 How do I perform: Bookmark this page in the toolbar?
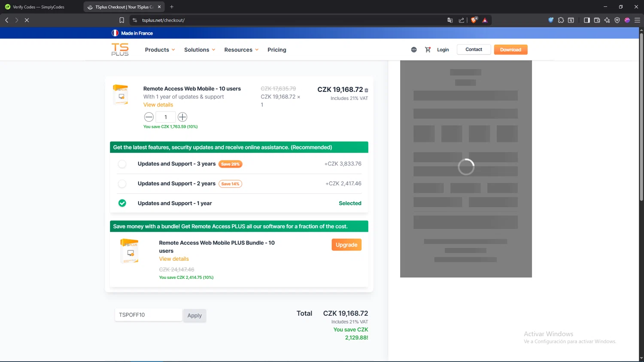[122, 20]
